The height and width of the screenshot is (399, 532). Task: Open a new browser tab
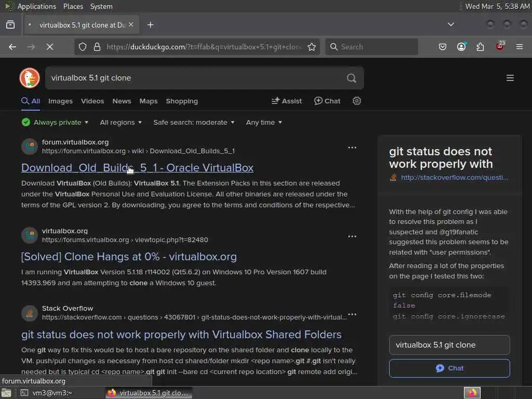(x=150, y=25)
